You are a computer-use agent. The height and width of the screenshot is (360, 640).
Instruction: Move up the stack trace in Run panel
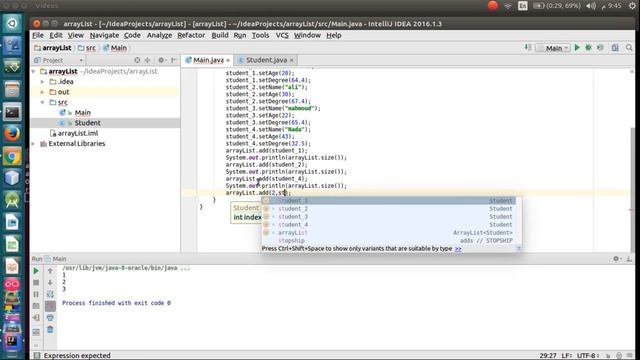tap(50, 271)
